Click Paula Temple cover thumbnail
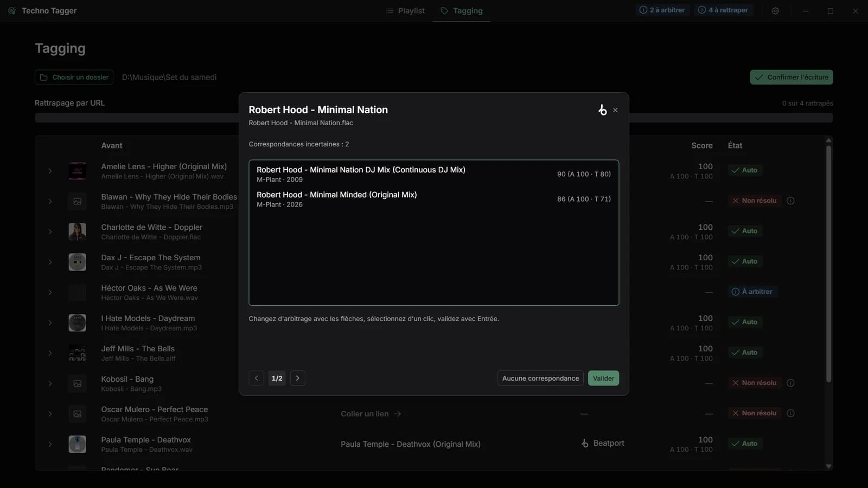The image size is (868, 488). tap(78, 444)
